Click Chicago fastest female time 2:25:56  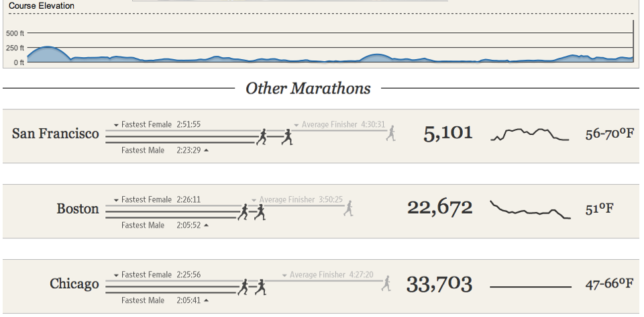[x=189, y=275]
